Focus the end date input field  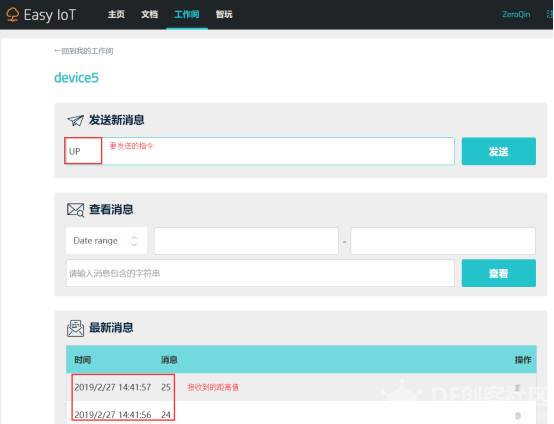coord(443,241)
